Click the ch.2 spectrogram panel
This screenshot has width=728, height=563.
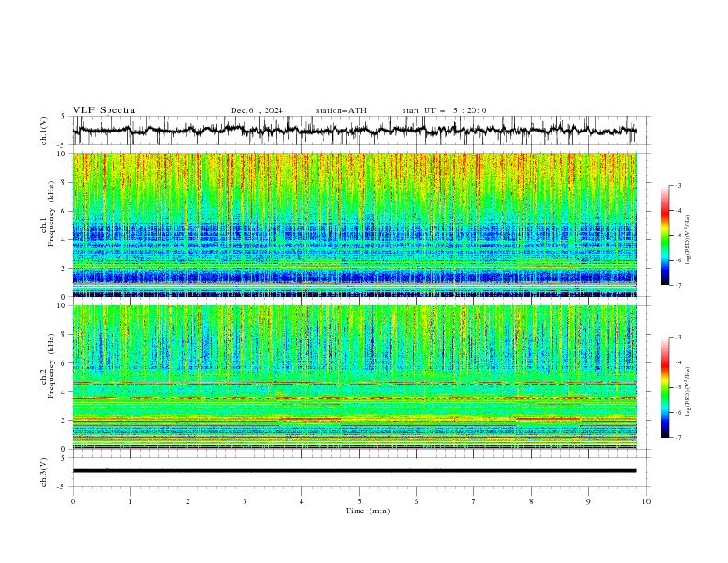coord(354,377)
